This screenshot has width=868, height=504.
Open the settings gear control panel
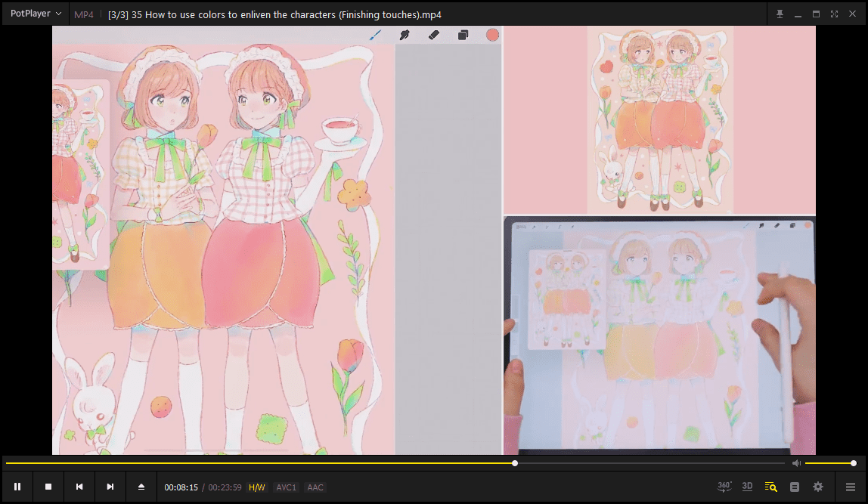818,487
